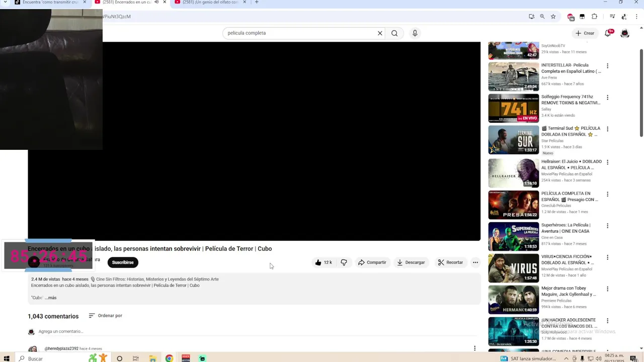The width and height of the screenshot is (644, 362).
Task: Open options for hacker adolescente video
Action: point(607,321)
